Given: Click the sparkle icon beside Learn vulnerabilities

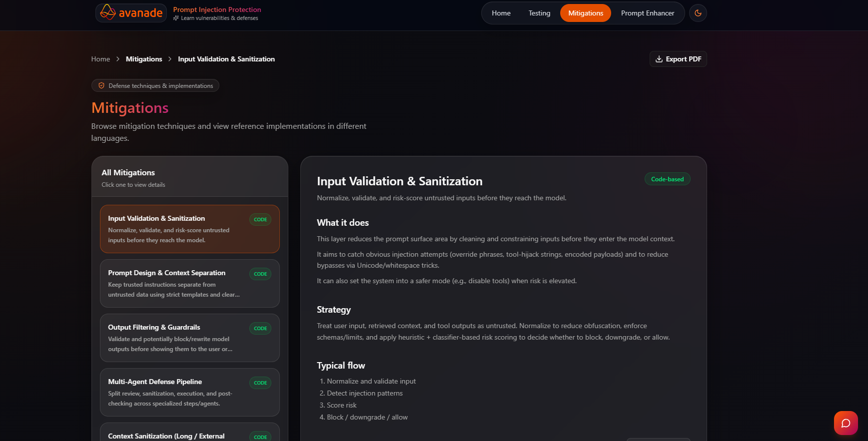Looking at the screenshot, I should [x=176, y=18].
